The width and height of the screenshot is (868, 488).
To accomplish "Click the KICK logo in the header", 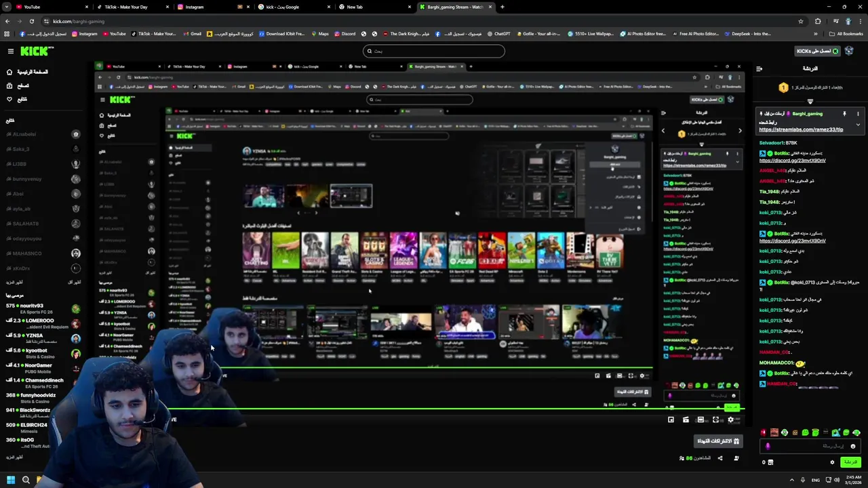I will tap(35, 51).
